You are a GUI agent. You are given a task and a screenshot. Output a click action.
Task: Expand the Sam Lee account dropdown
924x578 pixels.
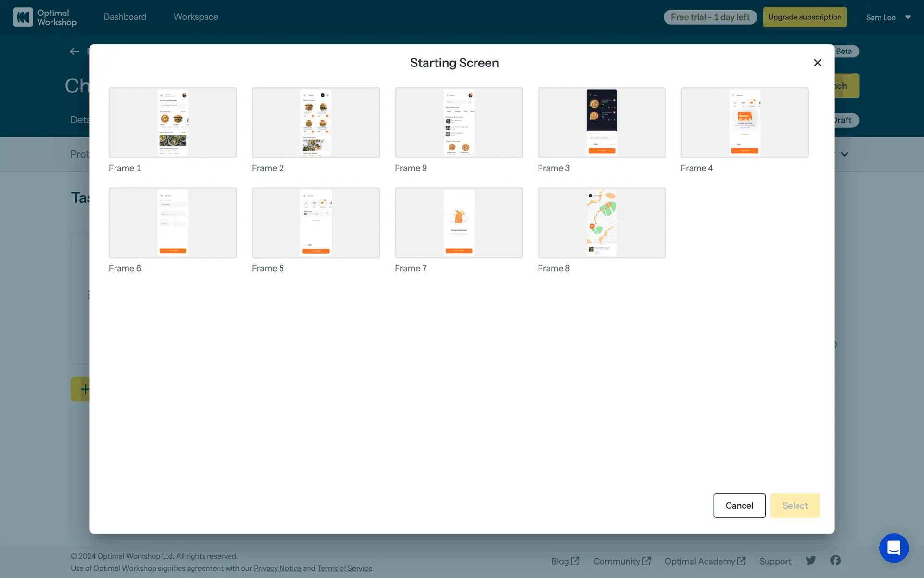(908, 17)
